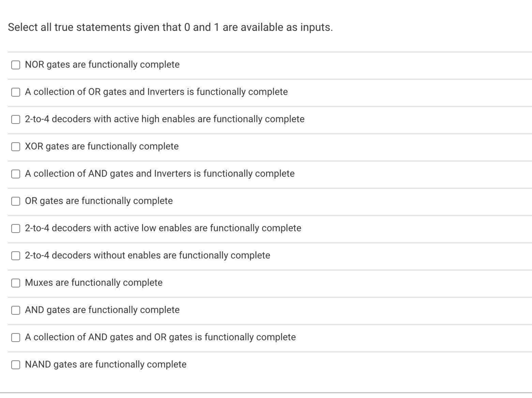
Task: Check the XOR gates functionally complete box
Action: click(16, 147)
